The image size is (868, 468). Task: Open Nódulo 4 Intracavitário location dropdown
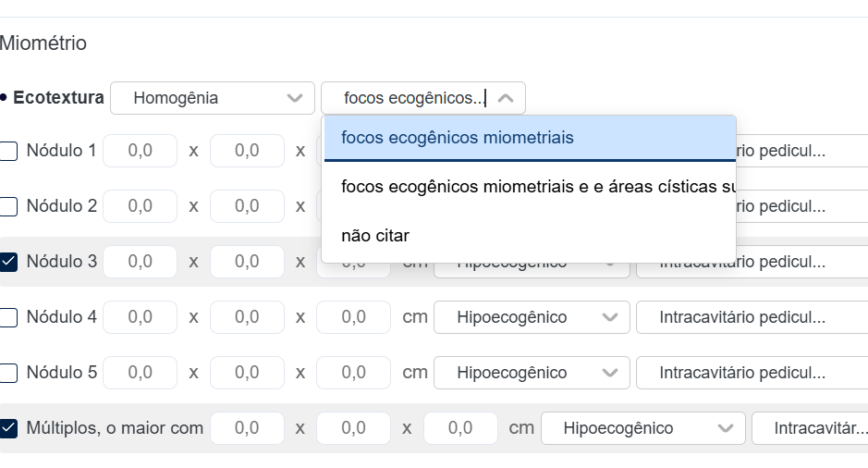click(751, 317)
